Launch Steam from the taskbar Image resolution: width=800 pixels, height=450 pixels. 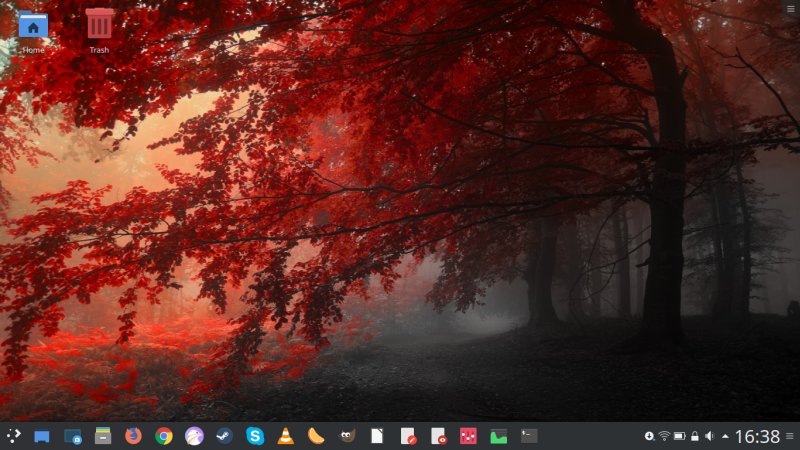pos(224,436)
